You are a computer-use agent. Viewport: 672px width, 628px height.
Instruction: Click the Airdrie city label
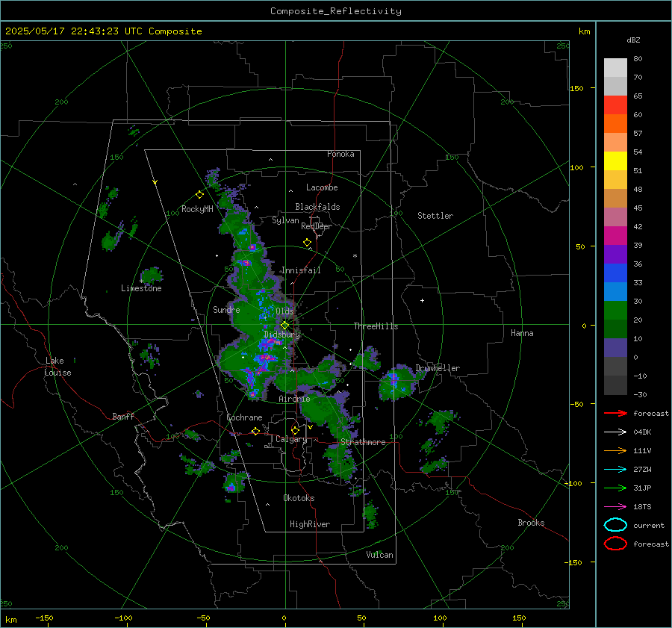click(294, 399)
